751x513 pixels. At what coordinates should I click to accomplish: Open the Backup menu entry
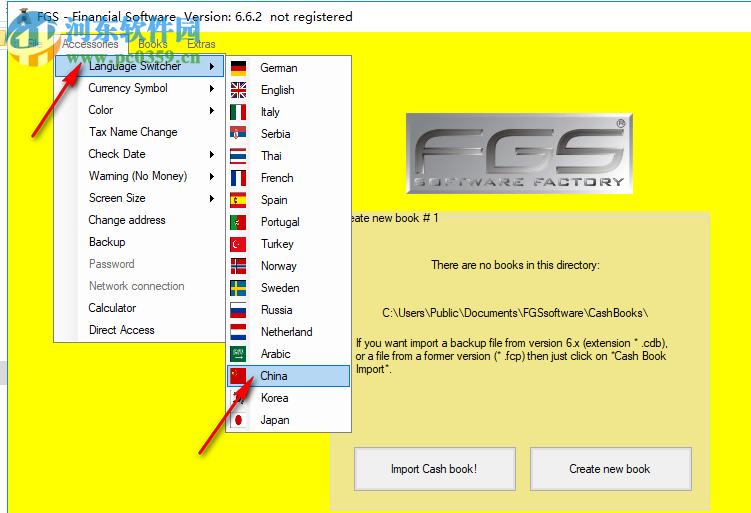point(107,242)
